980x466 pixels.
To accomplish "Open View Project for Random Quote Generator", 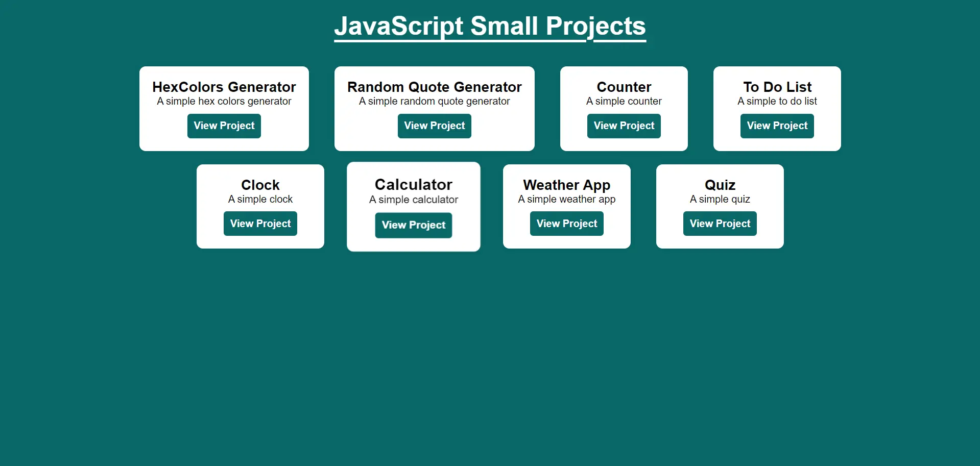I will 435,126.
